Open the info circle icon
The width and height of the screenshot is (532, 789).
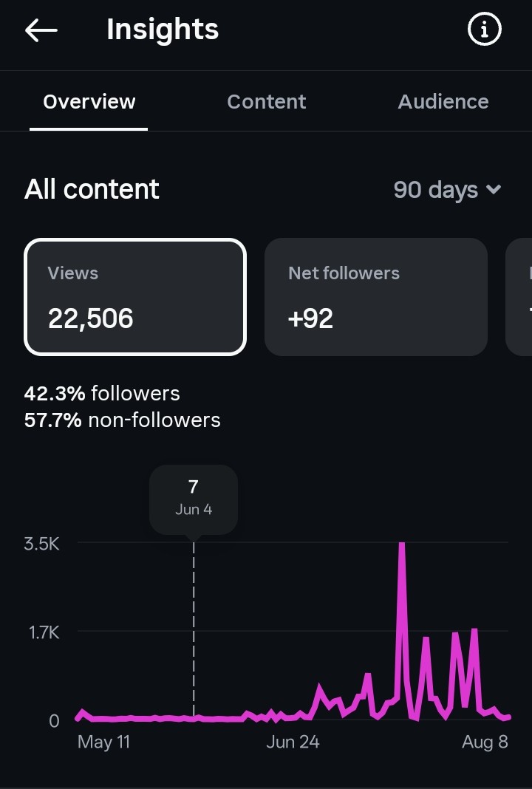pos(484,30)
